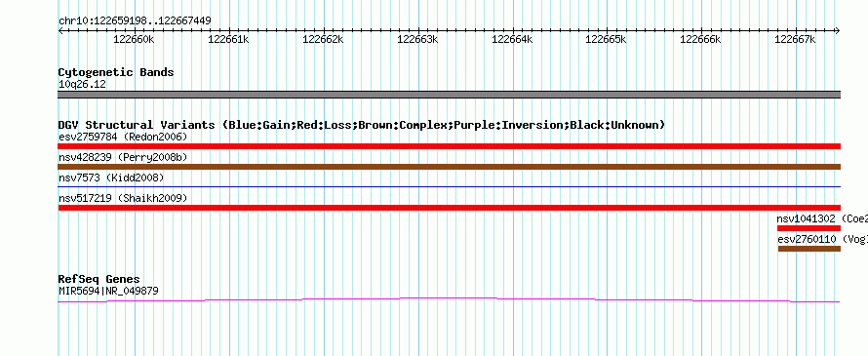Viewport: 868px width, 356px height.
Task: Open the nsv517219 (Shaikh2009) label
Action: click(x=123, y=198)
